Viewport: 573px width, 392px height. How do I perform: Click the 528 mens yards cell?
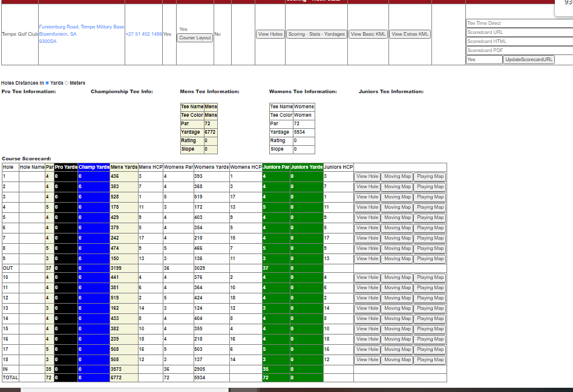point(124,197)
